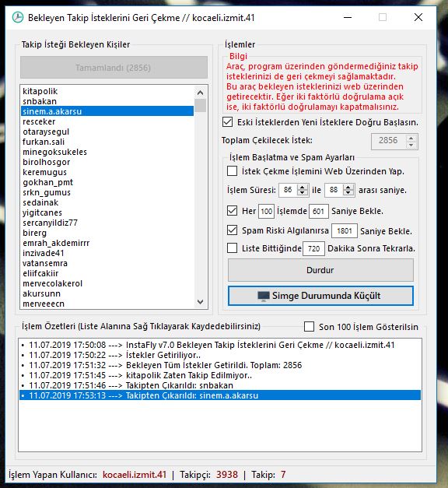Click the user list scroll down arrow
The height and width of the screenshot is (488, 448).
click(x=201, y=301)
